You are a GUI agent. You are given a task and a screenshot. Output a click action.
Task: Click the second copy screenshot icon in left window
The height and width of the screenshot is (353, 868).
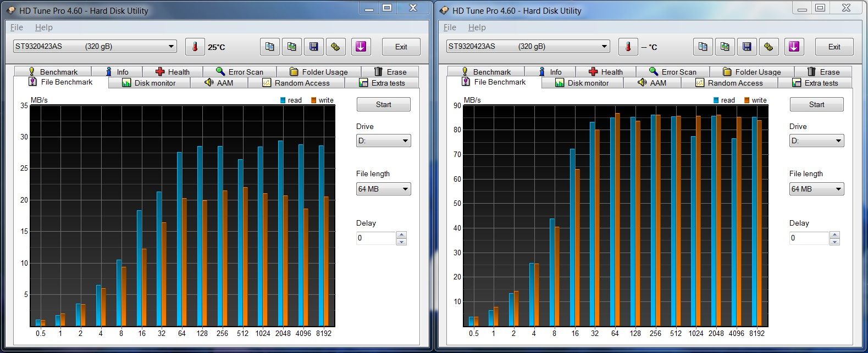(x=292, y=47)
